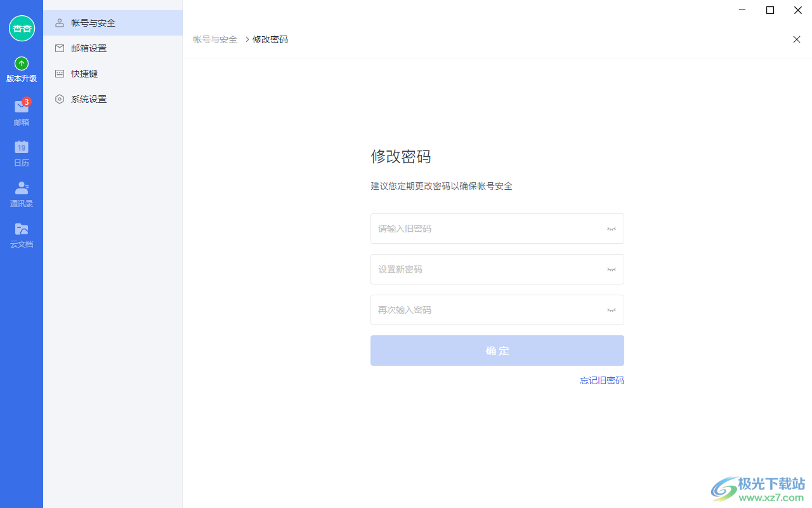Viewport: 812px width, 508px height.
Task: Click the 建议您定期更改密码以确保帐号安全 hint text
Action: pos(442,186)
